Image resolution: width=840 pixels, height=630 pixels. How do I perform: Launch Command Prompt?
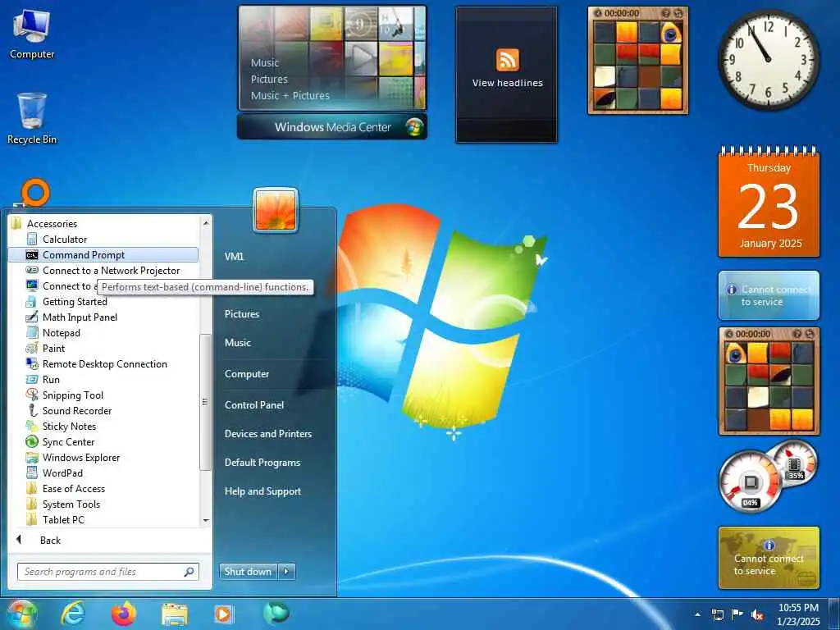[x=103, y=254]
